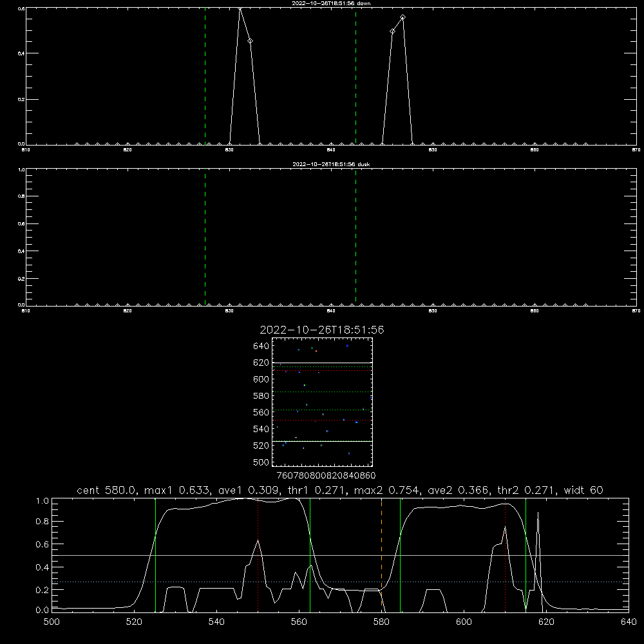Click the scatter plot y-axis label 600

(261, 379)
